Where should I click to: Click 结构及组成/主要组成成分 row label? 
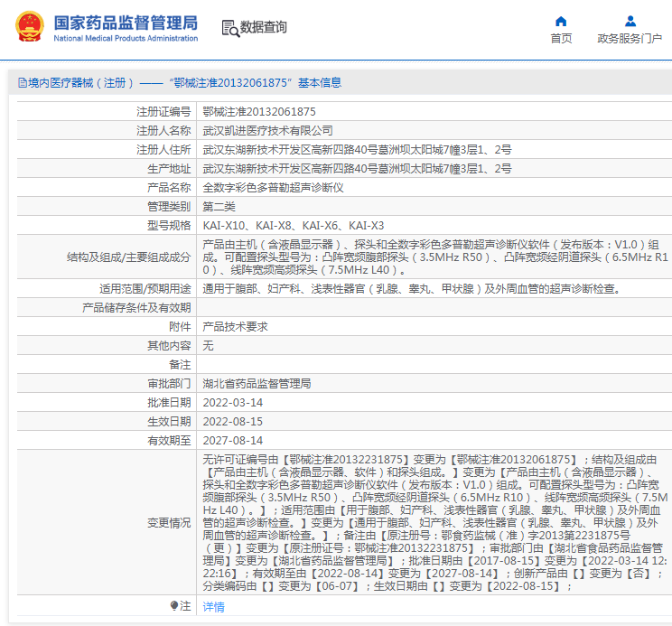128,257
